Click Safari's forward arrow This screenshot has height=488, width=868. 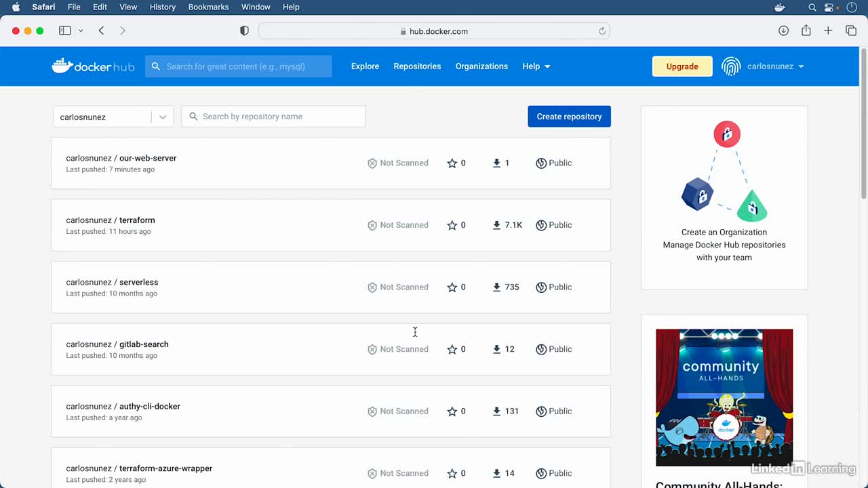(x=123, y=30)
